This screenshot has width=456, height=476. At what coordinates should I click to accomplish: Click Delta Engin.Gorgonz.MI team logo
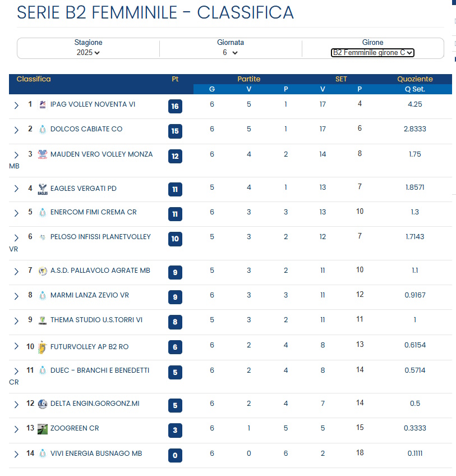[43, 404]
